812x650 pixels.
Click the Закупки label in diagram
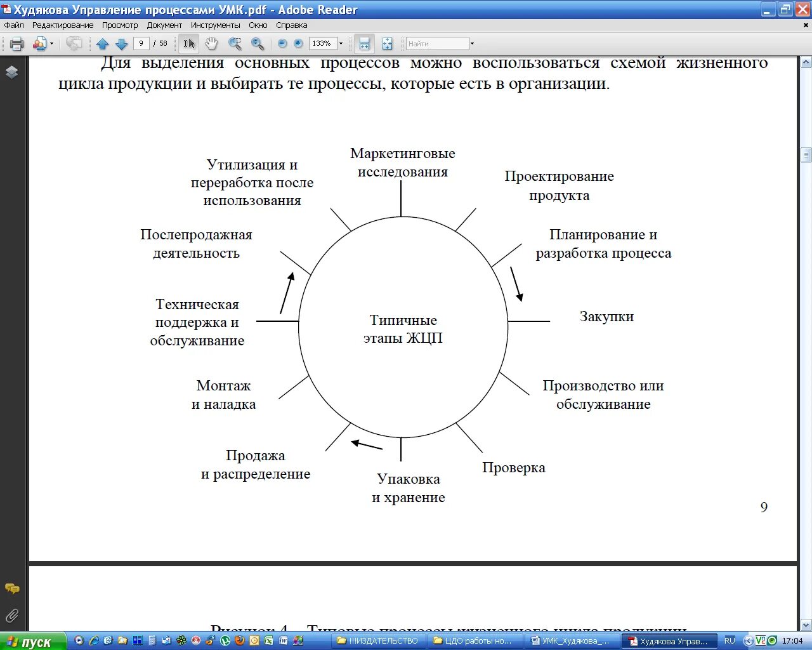606,316
